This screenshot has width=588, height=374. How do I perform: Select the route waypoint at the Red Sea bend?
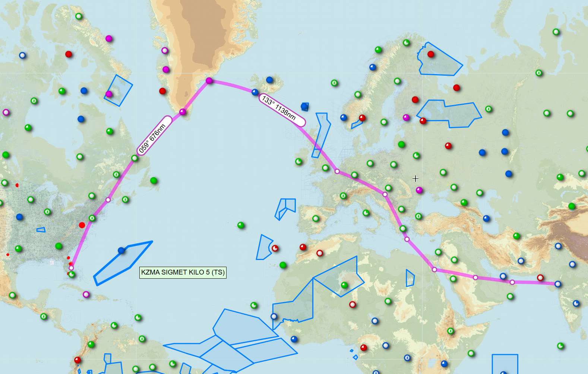pyautogui.click(x=434, y=269)
